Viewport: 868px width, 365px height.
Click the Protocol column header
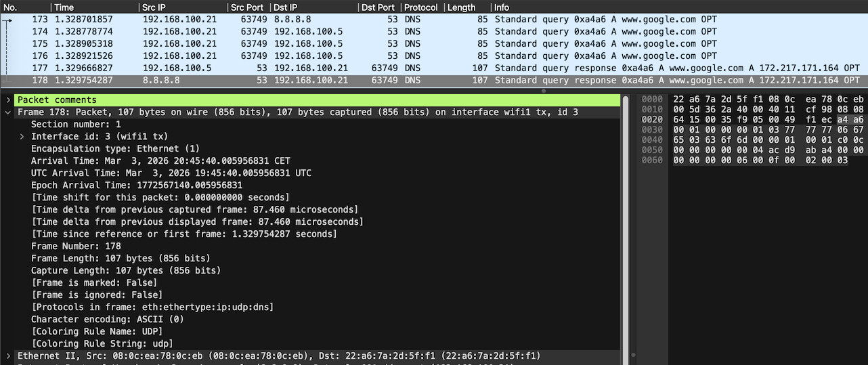click(x=421, y=7)
